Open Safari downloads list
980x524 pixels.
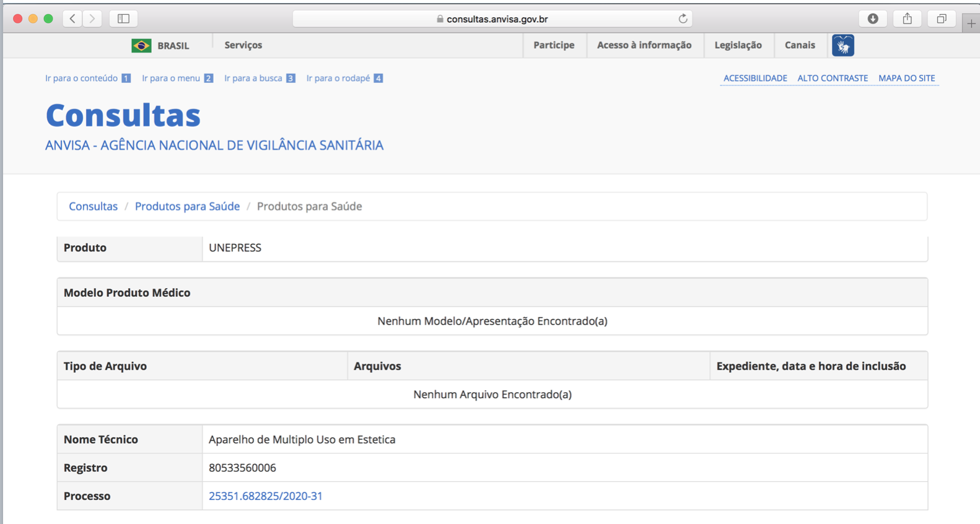pos(873,19)
